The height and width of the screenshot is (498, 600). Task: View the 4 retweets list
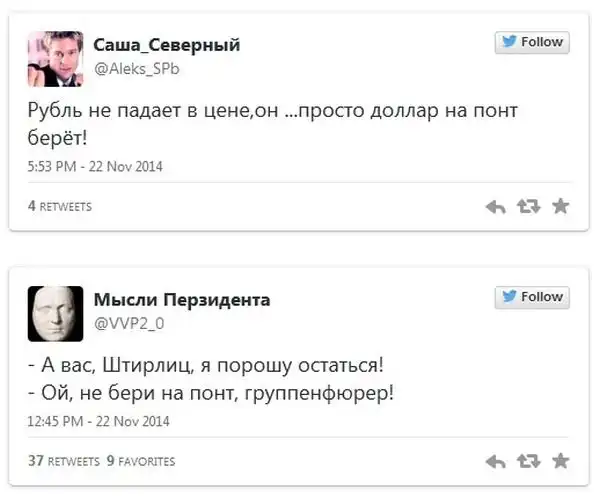[x=60, y=207]
